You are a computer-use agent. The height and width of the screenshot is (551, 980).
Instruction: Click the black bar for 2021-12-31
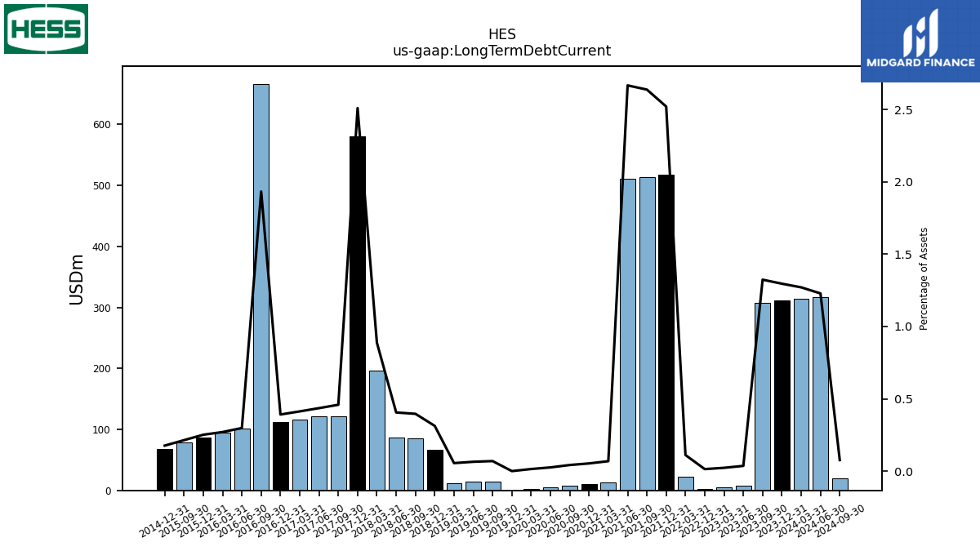[x=666, y=332]
